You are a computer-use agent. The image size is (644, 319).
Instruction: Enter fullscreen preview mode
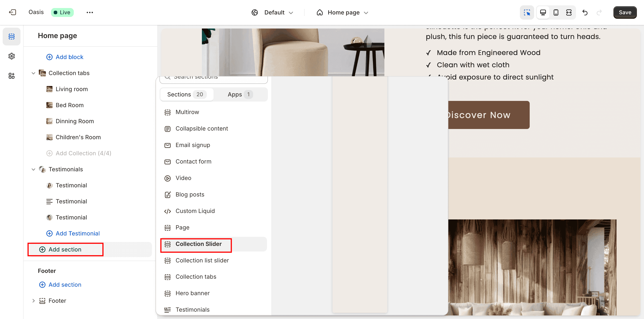pos(568,12)
